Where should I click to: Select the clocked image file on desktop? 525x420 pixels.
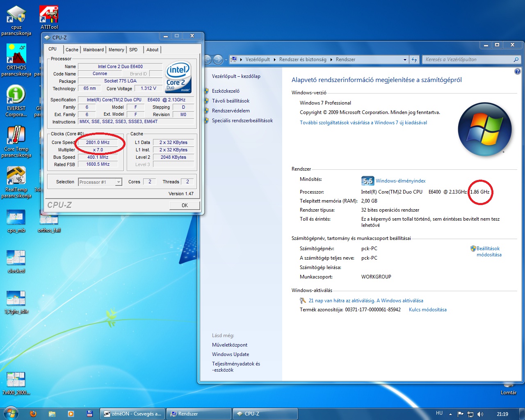(16, 262)
